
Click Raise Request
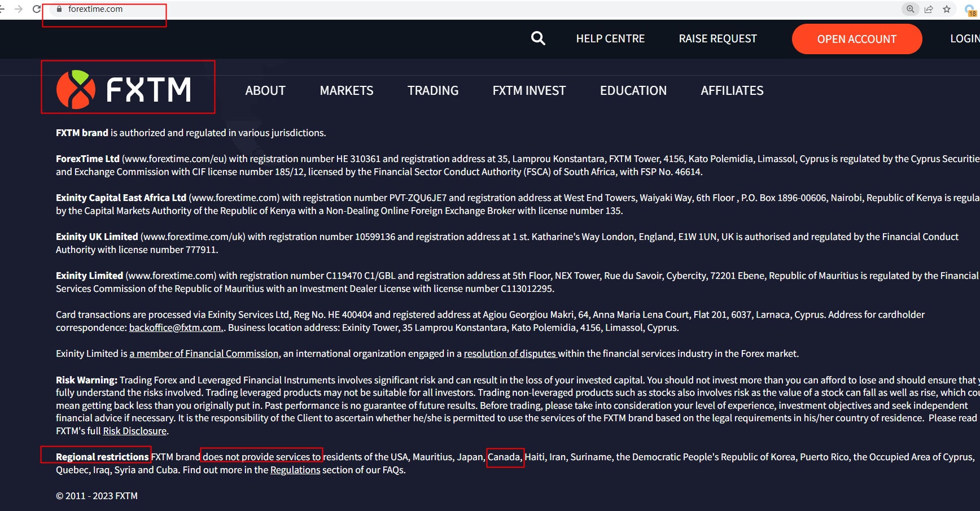coord(718,39)
